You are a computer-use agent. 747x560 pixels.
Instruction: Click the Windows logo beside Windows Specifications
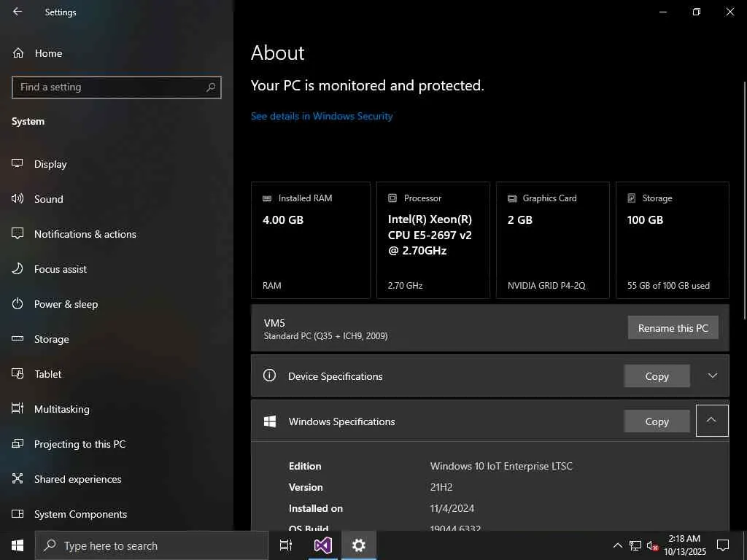270,421
